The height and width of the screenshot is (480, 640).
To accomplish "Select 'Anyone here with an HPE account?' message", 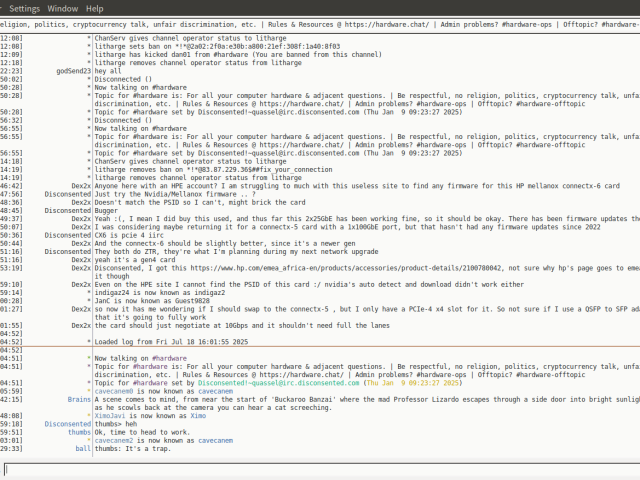I will [x=357, y=186].
